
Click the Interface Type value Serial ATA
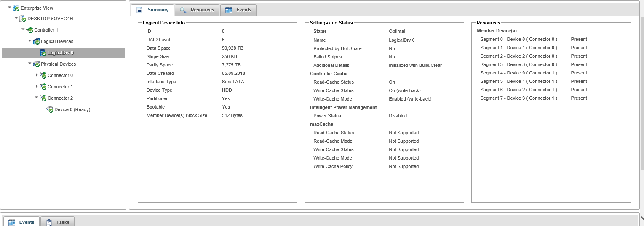233,82
